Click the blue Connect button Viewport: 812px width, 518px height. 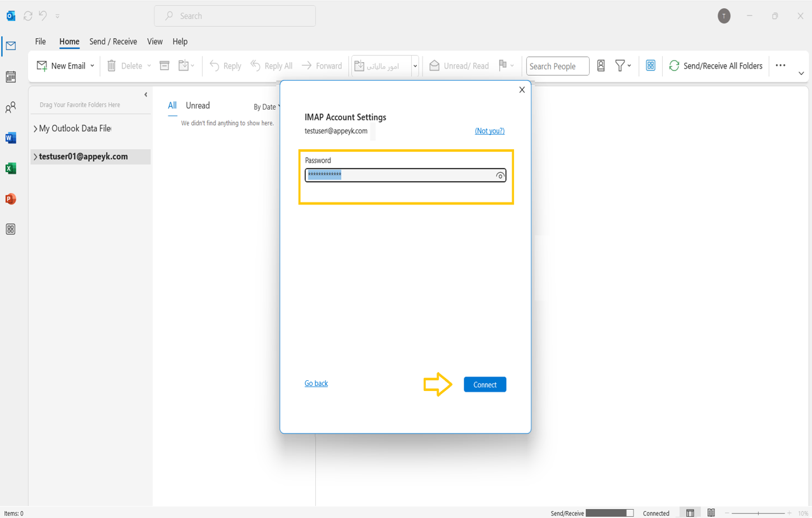[485, 385]
